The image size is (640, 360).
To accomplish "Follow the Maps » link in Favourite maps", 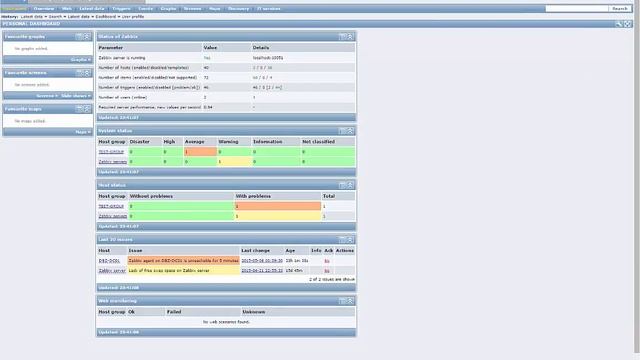I will (83, 132).
